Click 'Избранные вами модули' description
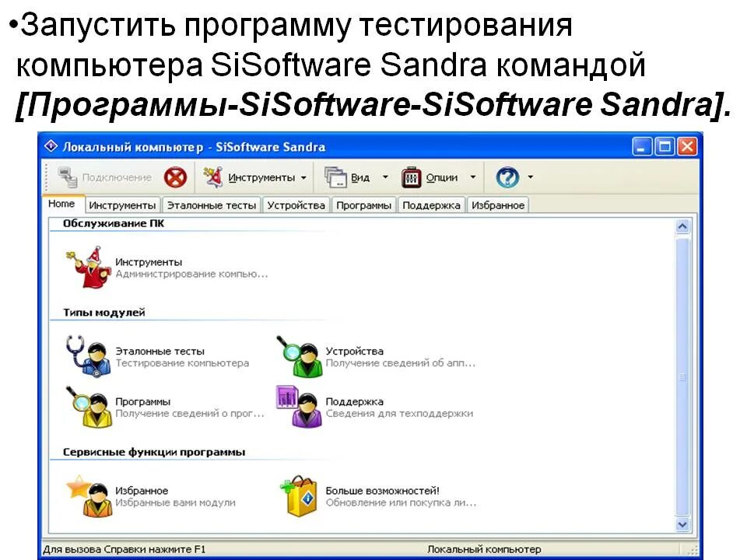Screen dimensions: 747x560 (175, 502)
